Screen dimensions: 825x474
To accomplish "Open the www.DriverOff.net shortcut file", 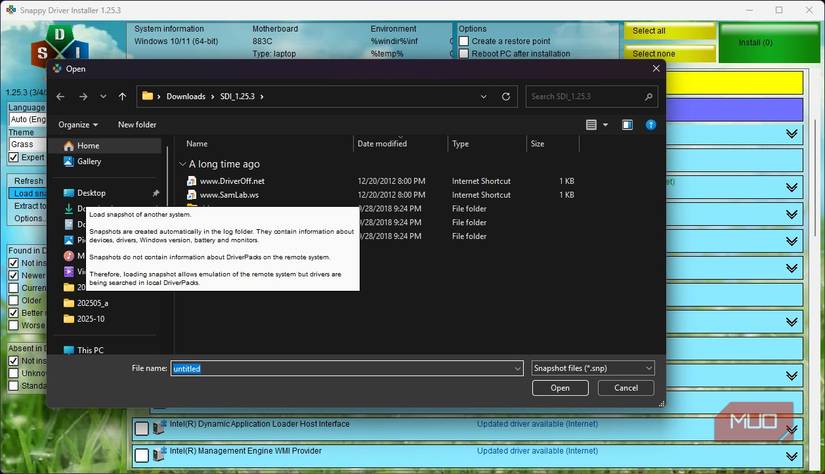I will (x=232, y=181).
